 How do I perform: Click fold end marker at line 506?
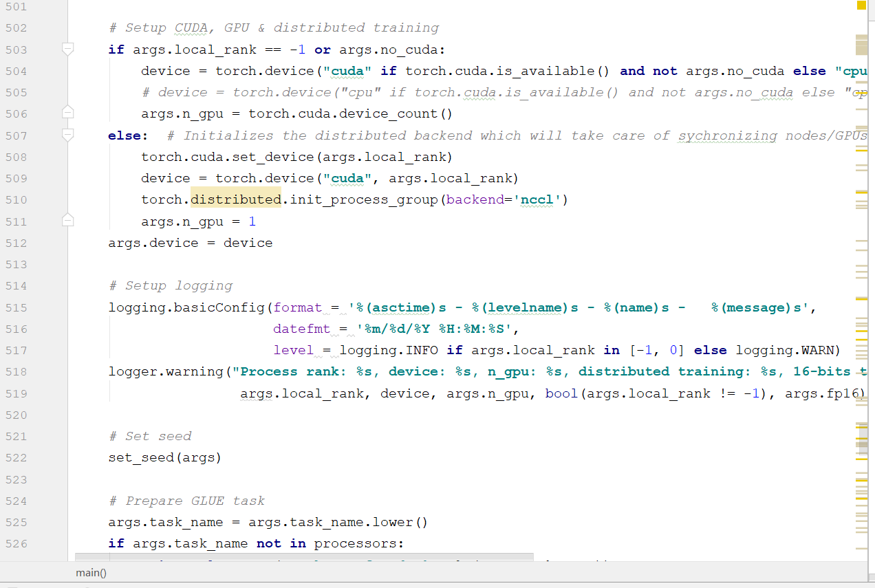click(x=67, y=112)
